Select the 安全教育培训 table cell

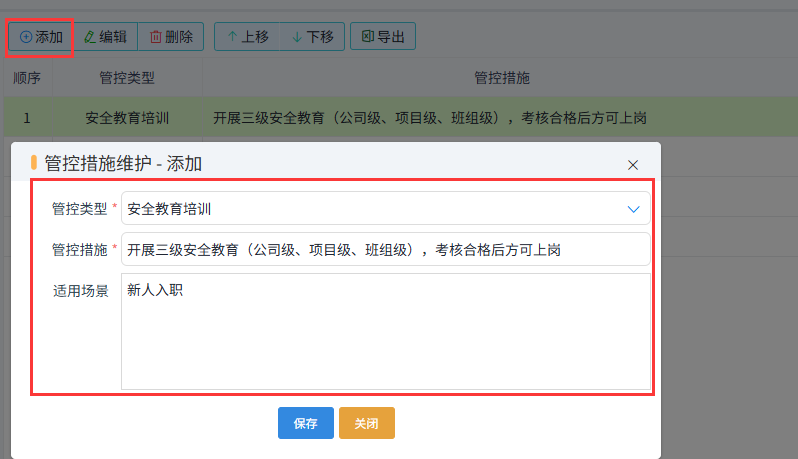click(x=127, y=118)
